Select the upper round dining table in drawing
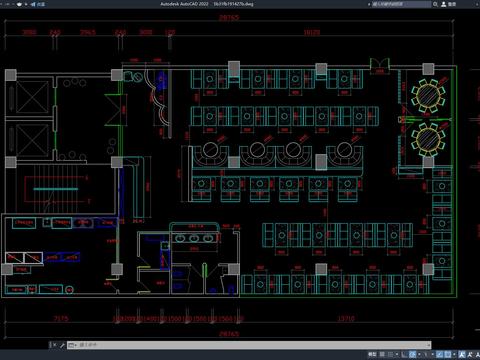The image size is (480, 360). [x=428, y=95]
